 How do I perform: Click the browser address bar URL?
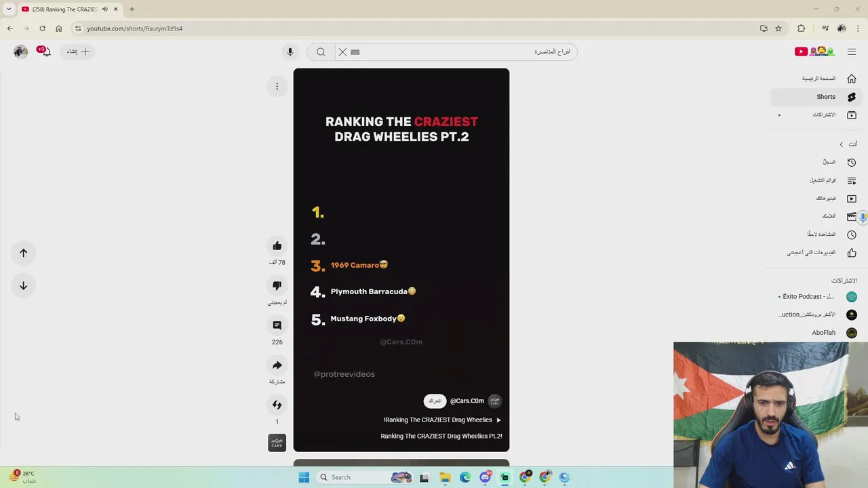[x=134, y=28]
